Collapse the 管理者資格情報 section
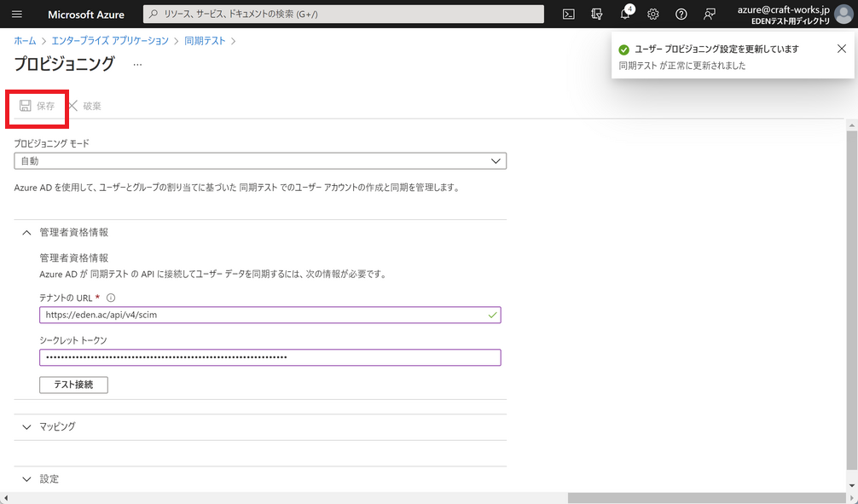Screen dimensions: 858x504 click(26, 233)
